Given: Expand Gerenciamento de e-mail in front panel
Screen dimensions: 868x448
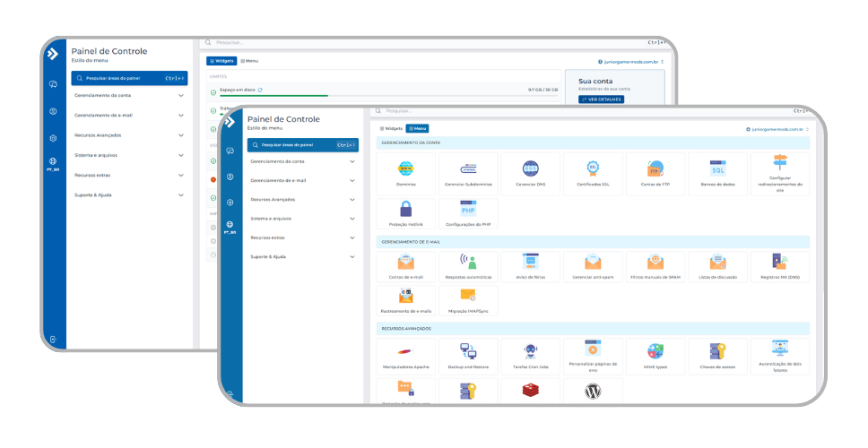Looking at the screenshot, I should click(303, 180).
